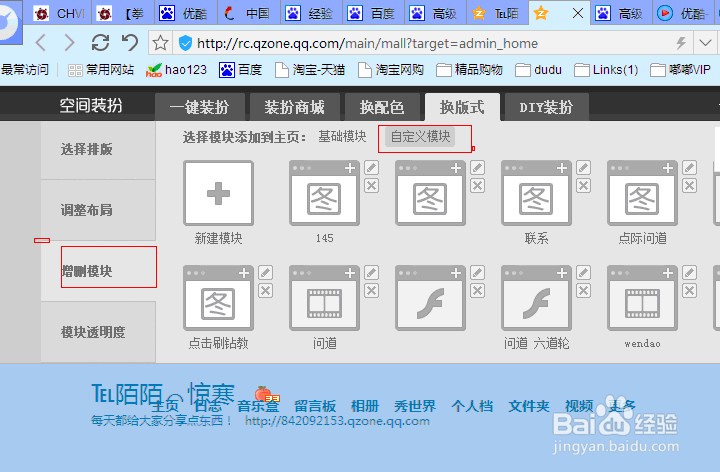Go back with the browser back arrow
720x472 pixels.
(x=41, y=43)
